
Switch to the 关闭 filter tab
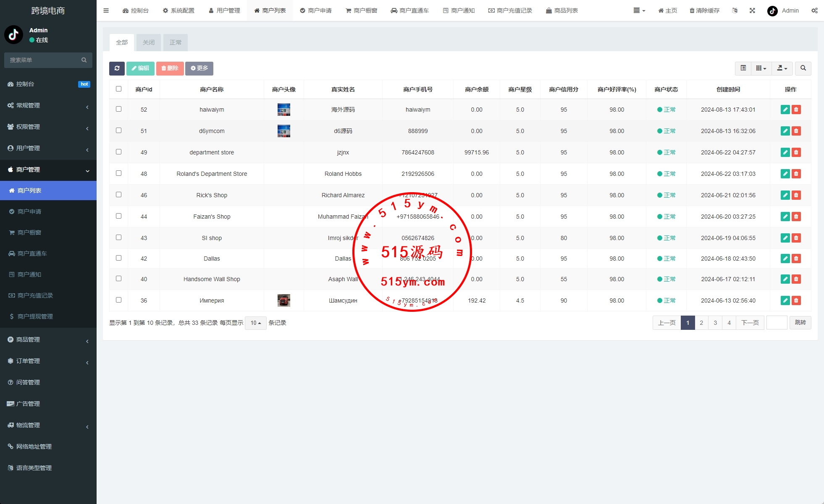pos(149,42)
